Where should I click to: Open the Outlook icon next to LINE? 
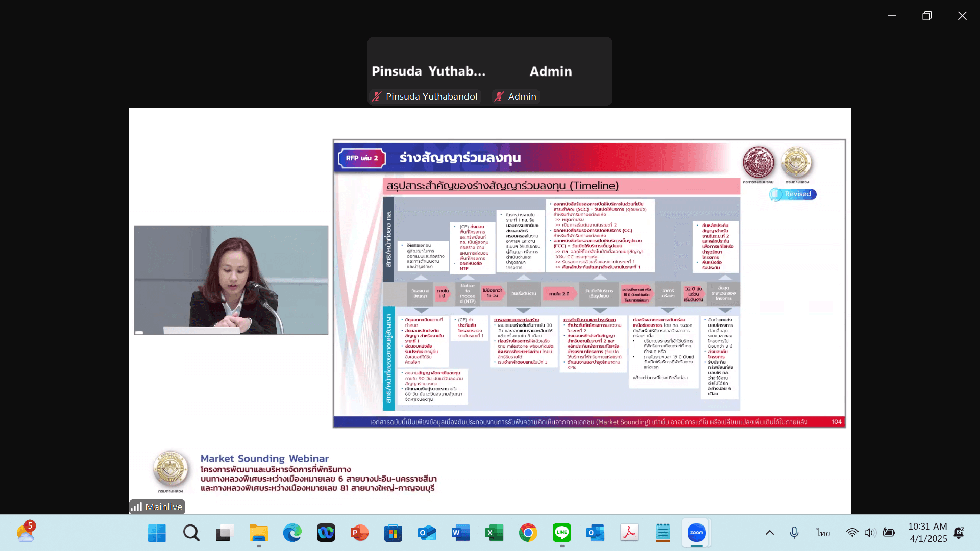click(x=596, y=533)
